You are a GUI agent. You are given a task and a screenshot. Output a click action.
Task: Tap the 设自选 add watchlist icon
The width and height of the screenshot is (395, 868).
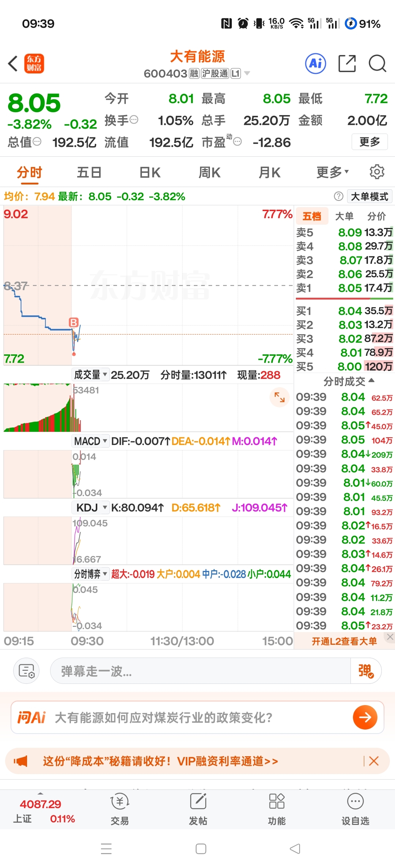355,809
